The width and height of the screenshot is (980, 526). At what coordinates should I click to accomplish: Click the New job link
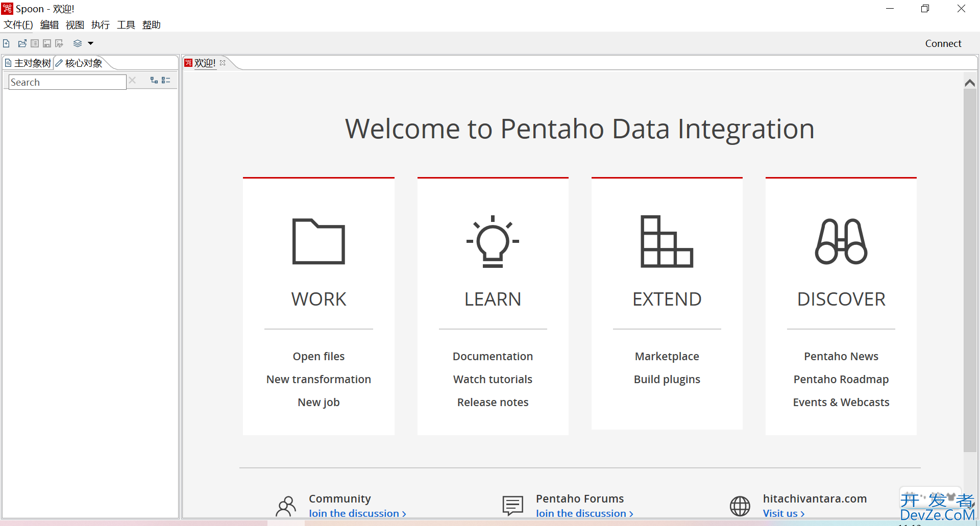[318, 402]
